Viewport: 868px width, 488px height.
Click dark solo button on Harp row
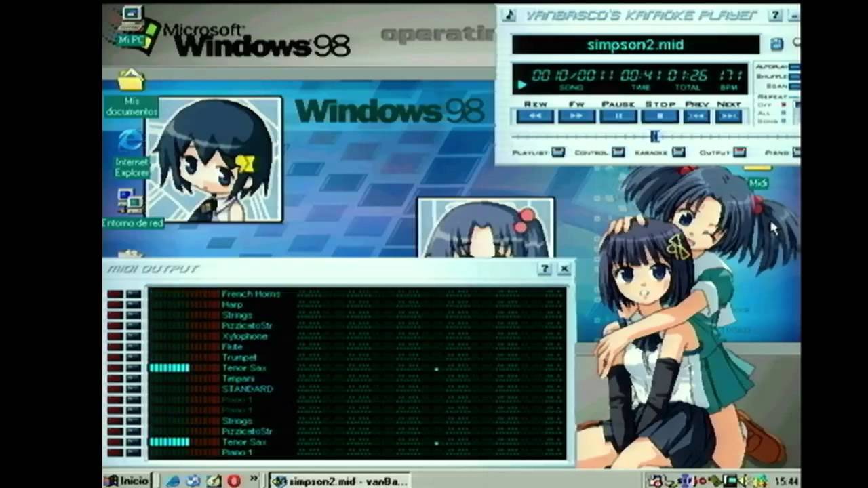pos(134,305)
